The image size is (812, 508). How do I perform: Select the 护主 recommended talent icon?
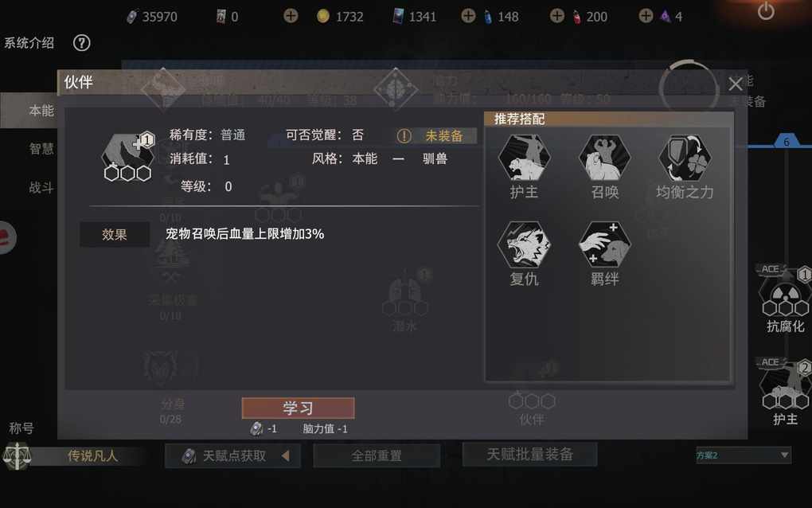pyautogui.click(x=524, y=158)
